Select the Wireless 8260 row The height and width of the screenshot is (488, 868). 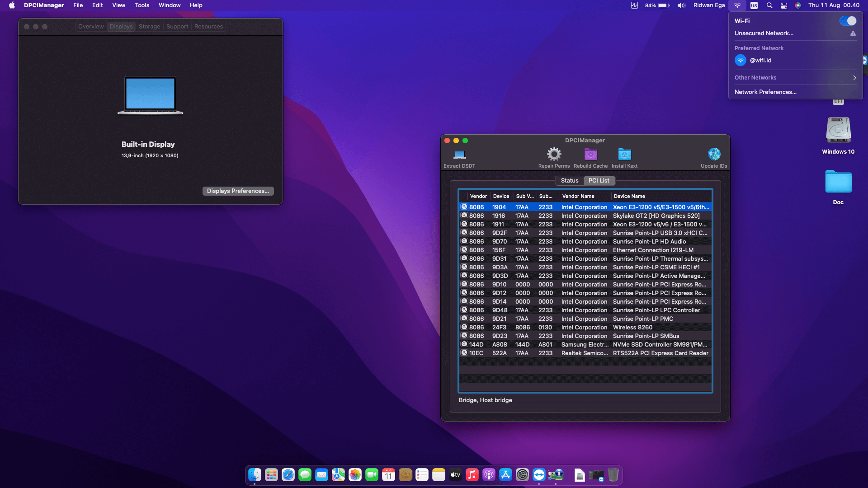(x=585, y=327)
